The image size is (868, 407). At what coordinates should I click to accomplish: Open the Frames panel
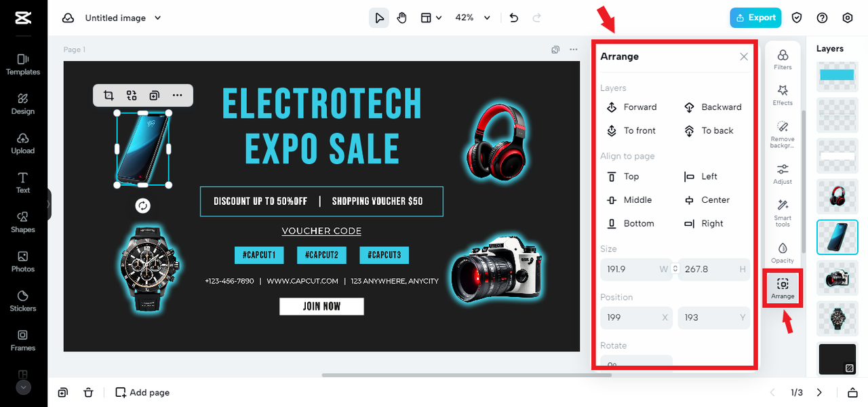click(x=23, y=340)
